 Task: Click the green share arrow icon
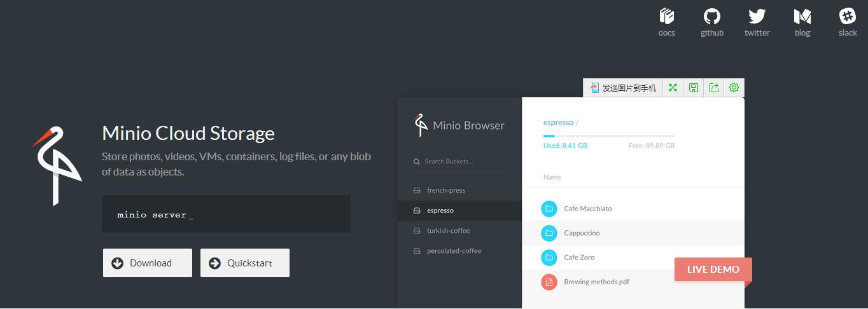(714, 88)
